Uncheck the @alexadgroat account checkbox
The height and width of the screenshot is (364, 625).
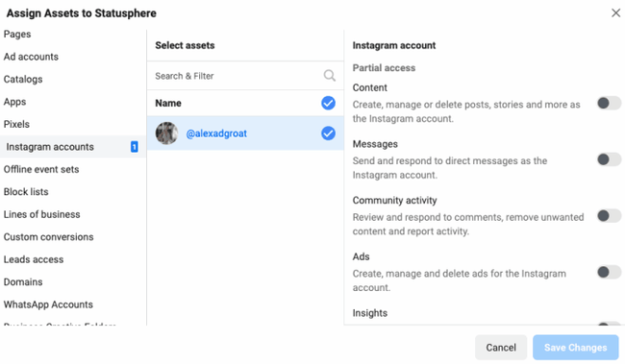tap(328, 133)
